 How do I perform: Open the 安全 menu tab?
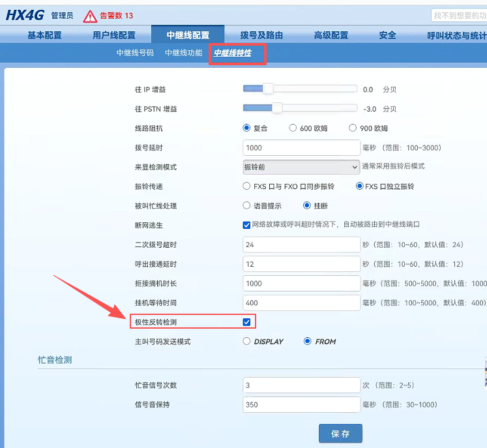click(387, 35)
